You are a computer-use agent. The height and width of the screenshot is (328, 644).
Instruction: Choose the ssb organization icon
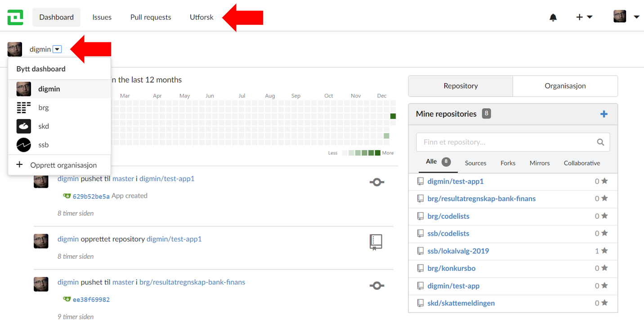pos(24,145)
